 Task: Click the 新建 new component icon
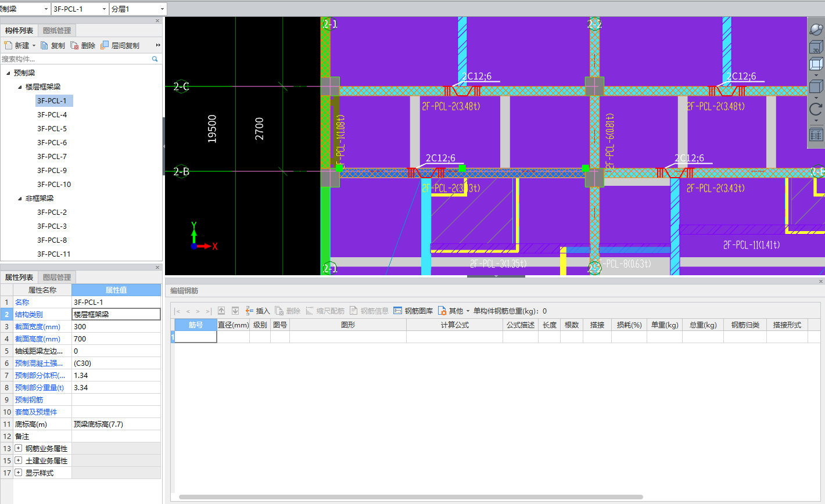(8, 45)
